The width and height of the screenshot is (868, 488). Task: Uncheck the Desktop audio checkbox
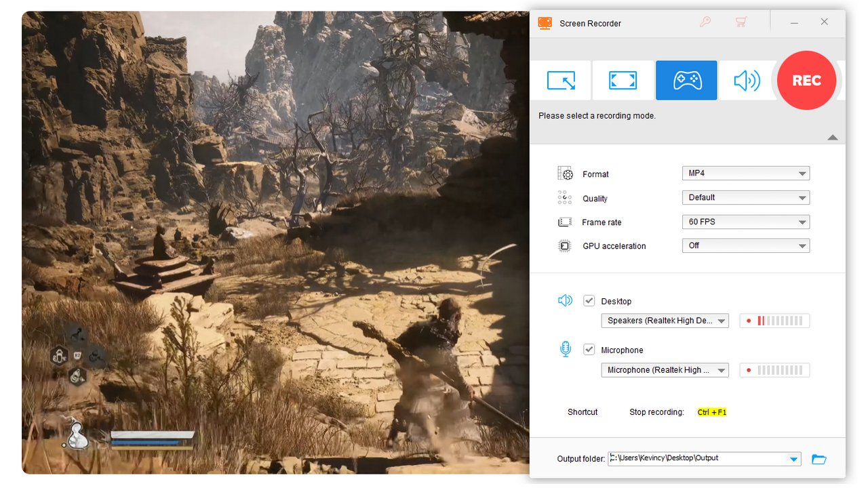point(589,300)
